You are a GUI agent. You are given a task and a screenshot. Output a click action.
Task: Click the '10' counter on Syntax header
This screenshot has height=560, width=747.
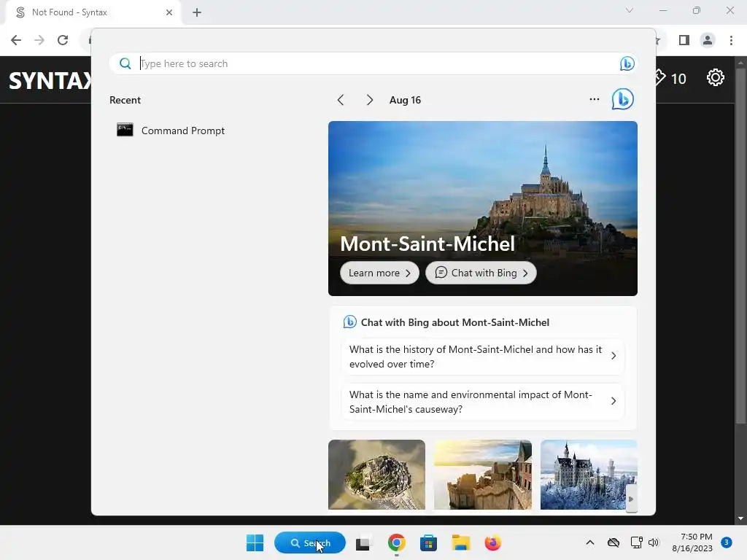[x=678, y=79]
